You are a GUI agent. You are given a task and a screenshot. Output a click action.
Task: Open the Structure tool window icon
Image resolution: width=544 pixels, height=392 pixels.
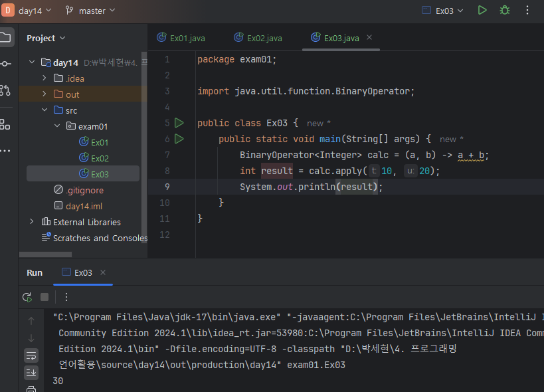click(x=5, y=124)
